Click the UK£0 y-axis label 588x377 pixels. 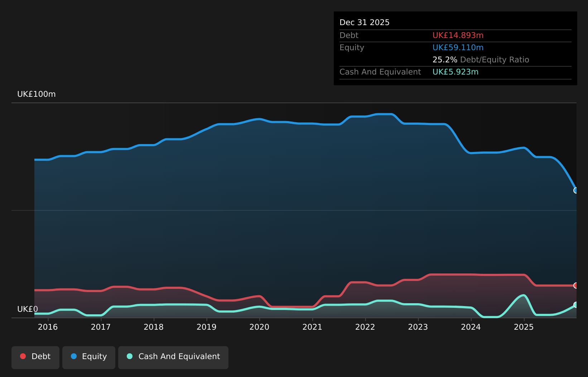tap(28, 309)
